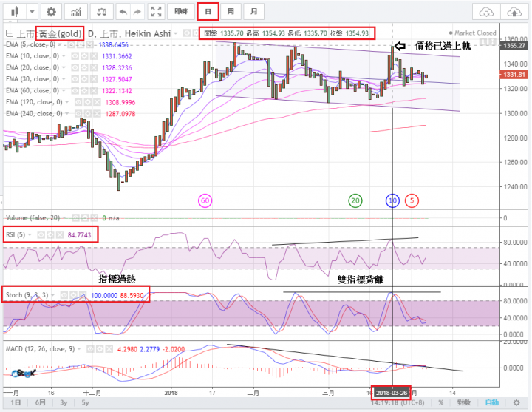Remove the MACD (12, 26, close, 9) indicator

[109, 349]
